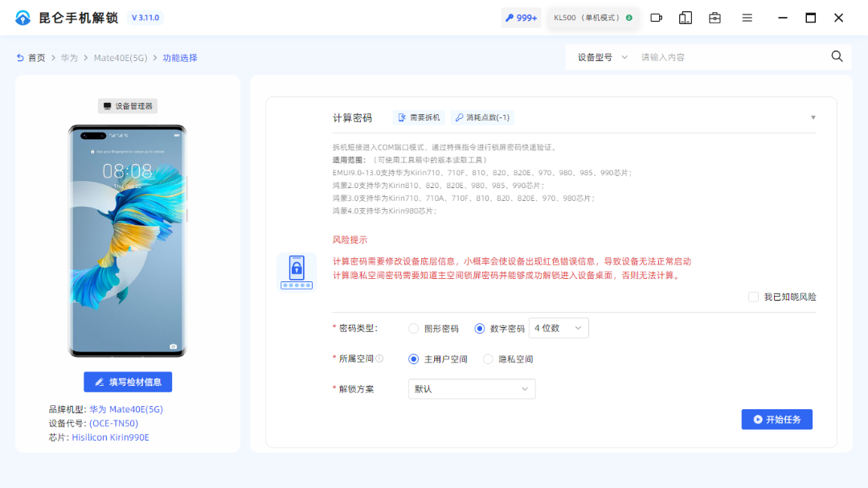Viewport: 868px width, 488px height.
Task: Click the 风险提示 heading
Action: click(350, 240)
